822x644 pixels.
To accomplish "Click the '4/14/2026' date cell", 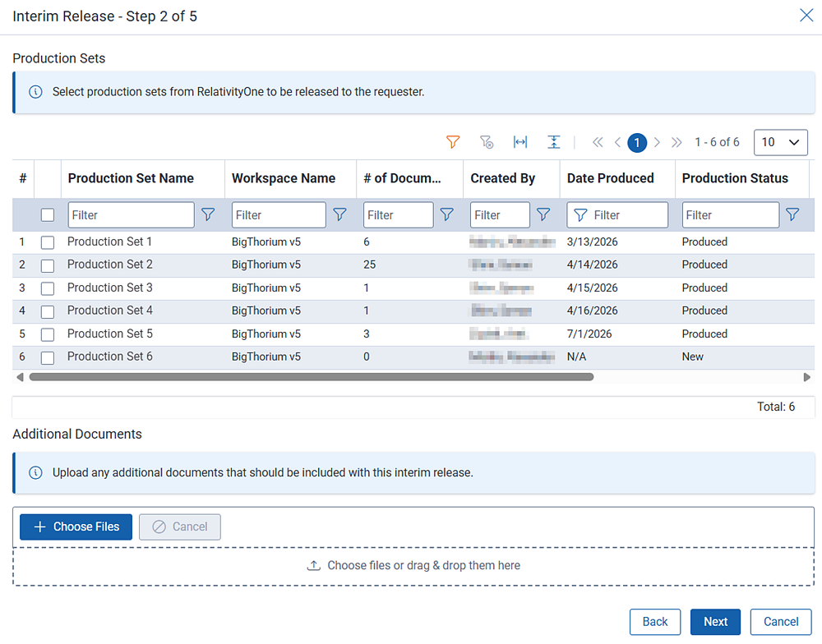I will 593,264.
